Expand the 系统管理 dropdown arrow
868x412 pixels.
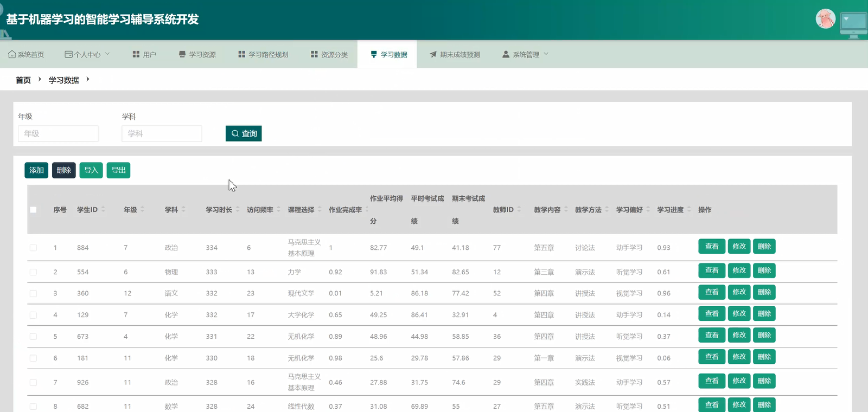pyautogui.click(x=546, y=54)
